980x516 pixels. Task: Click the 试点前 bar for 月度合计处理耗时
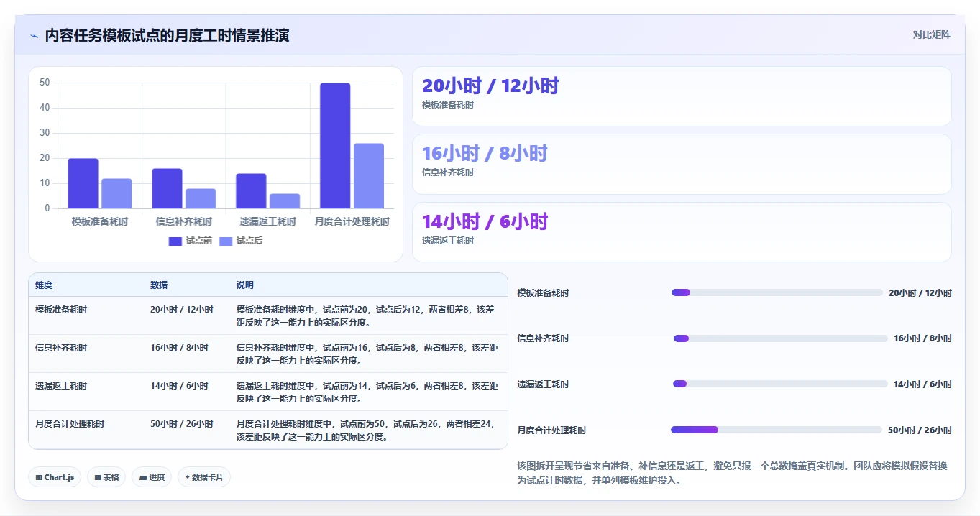(x=335, y=146)
